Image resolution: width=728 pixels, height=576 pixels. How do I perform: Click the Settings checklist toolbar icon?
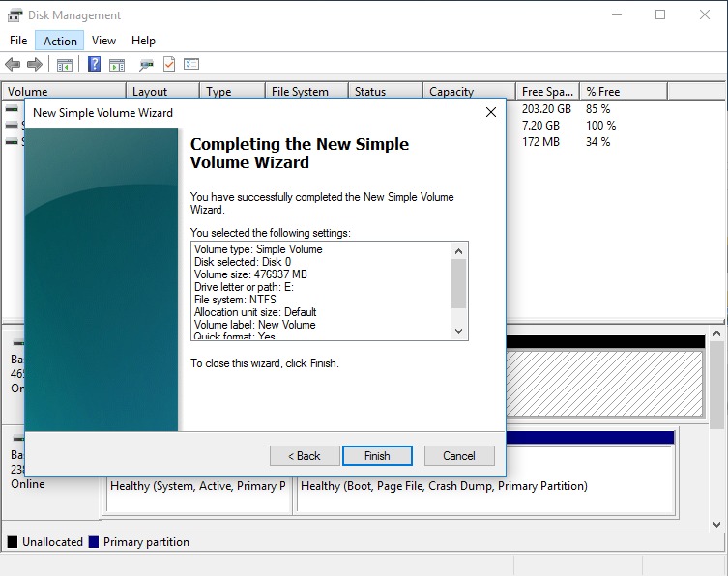[191, 65]
